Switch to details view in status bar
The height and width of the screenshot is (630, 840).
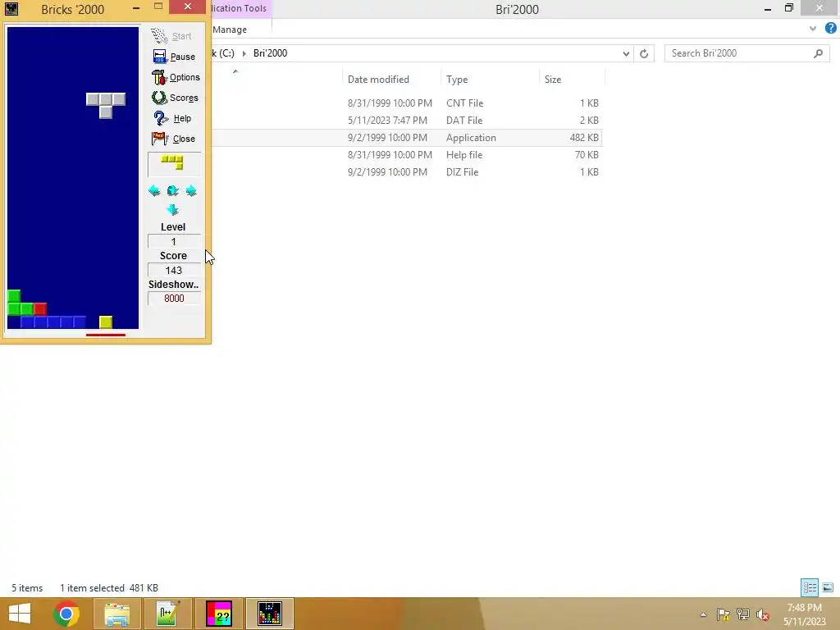click(x=810, y=587)
